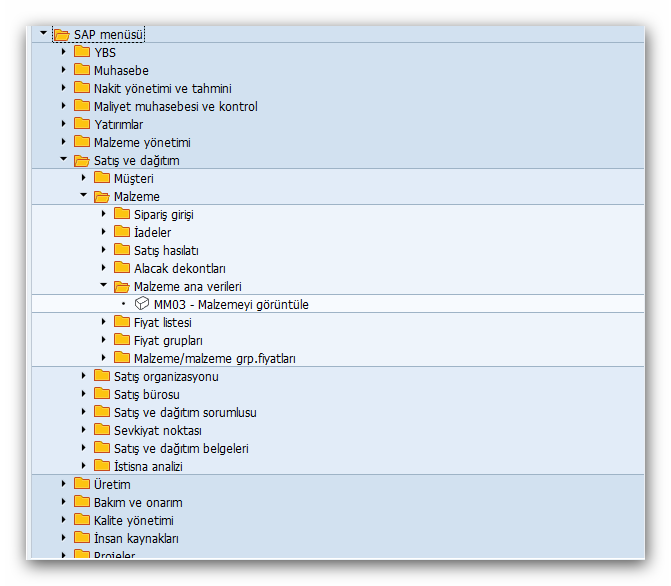Image resolution: width=671 pixels, height=586 pixels.
Task: Expand the Kalite yönetimi node arrow
Action: point(63,520)
